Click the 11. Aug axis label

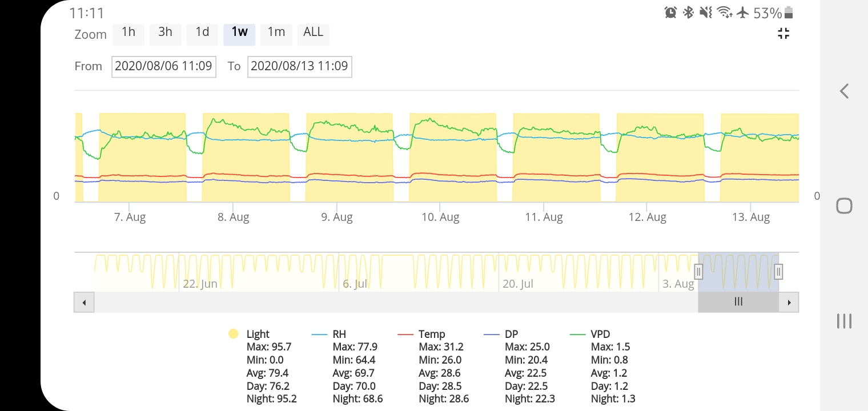pyautogui.click(x=544, y=217)
